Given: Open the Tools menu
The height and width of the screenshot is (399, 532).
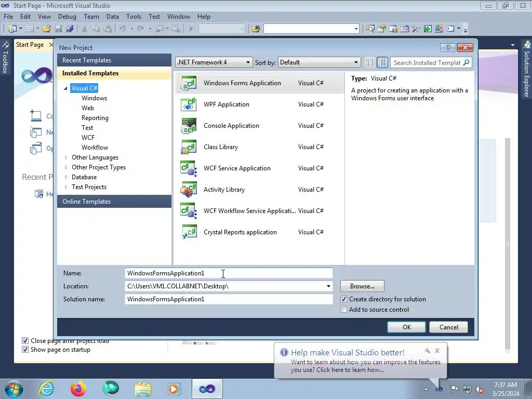Looking at the screenshot, I should tap(134, 17).
